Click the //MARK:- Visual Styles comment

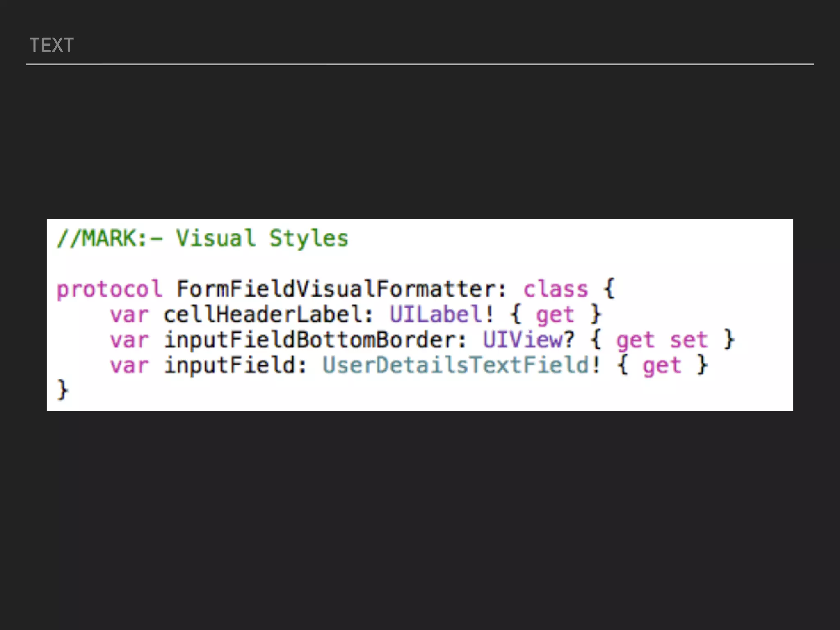(x=203, y=238)
